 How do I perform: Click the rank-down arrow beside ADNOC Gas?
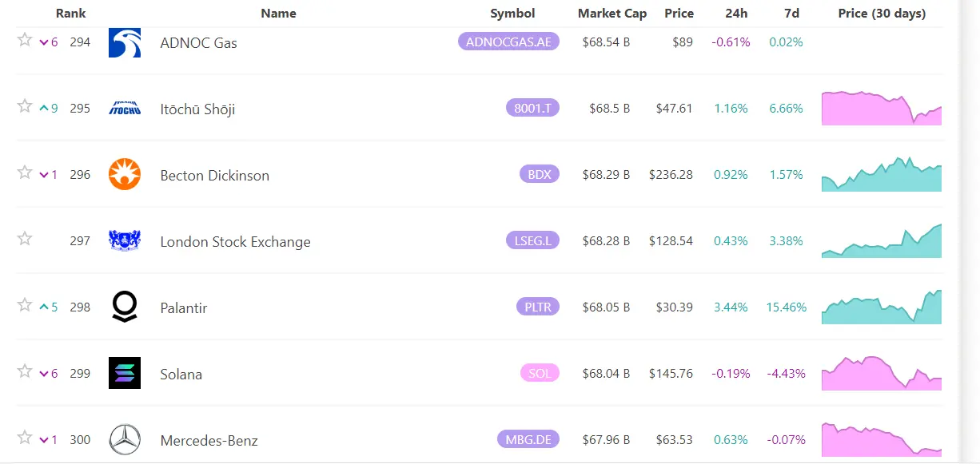(x=45, y=42)
